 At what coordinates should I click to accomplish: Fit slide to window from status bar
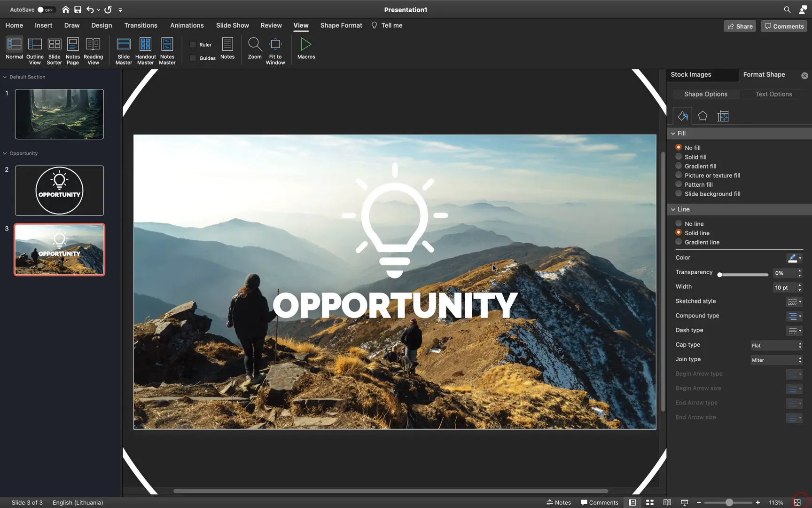click(x=797, y=502)
